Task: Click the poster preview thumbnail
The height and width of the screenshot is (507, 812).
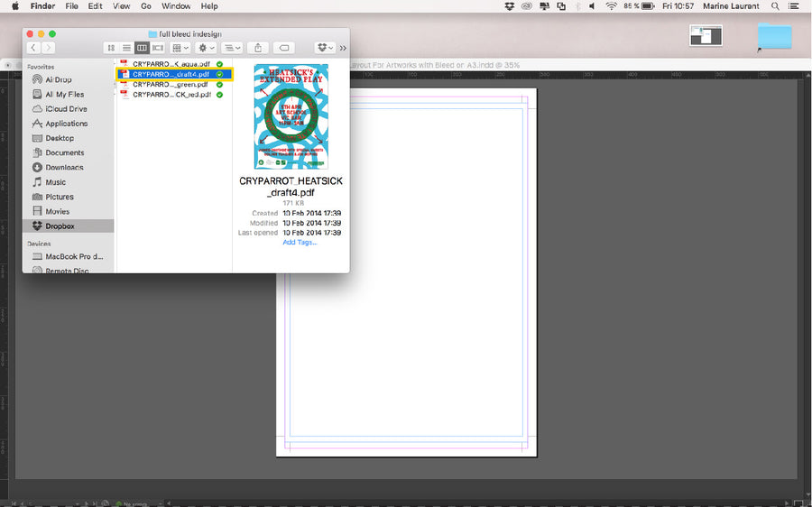Action: click(x=291, y=116)
